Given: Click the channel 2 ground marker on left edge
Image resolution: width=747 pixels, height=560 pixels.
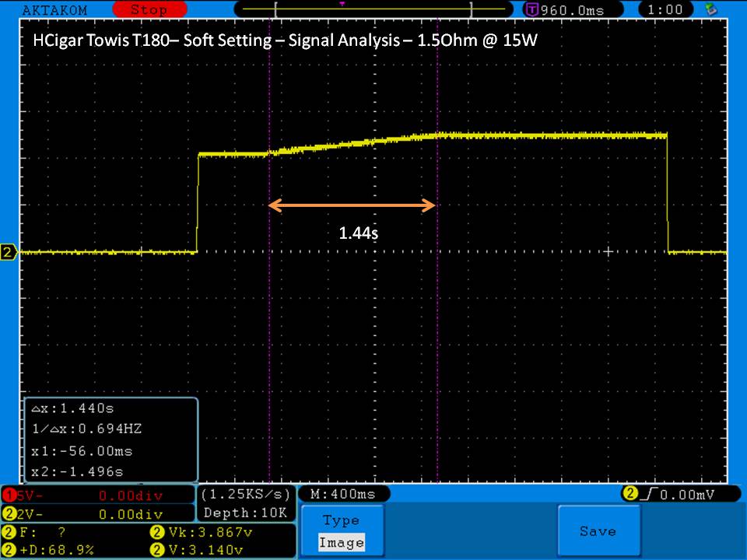Looking at the screenshot, I should pyautogui.click(x=9, y=252).
